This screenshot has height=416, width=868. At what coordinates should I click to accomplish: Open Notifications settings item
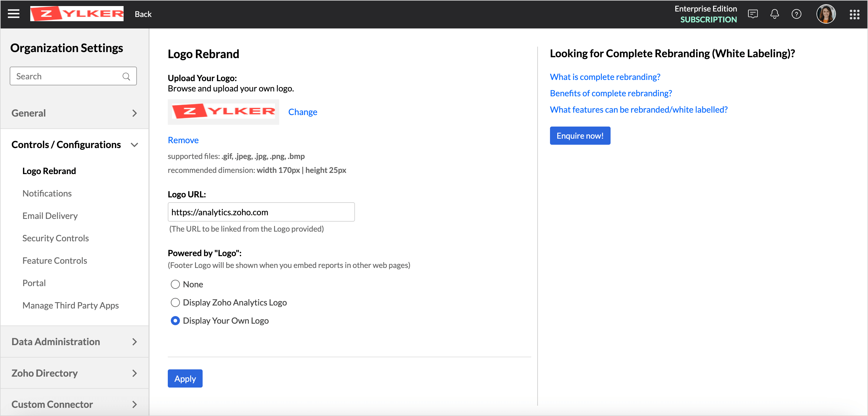point(47,193)
